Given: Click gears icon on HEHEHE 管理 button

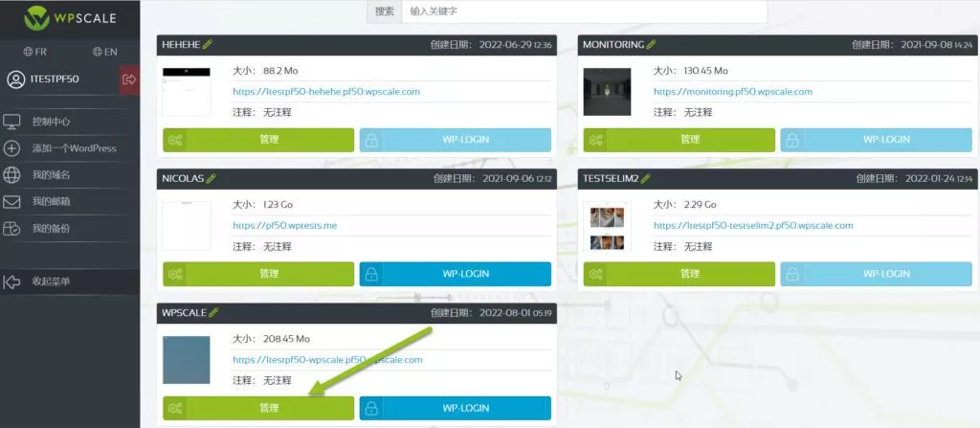Looking at the screenshot, I should click(176, 140).
